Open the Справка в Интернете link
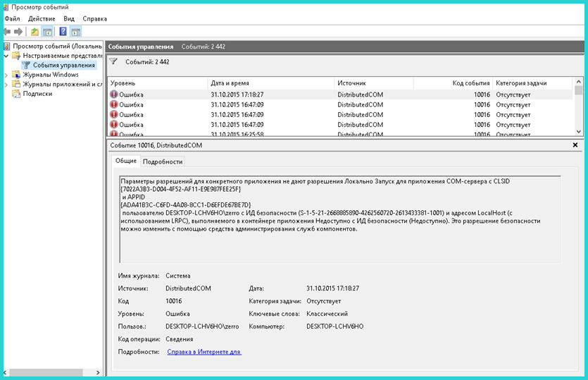 (204, 352)
